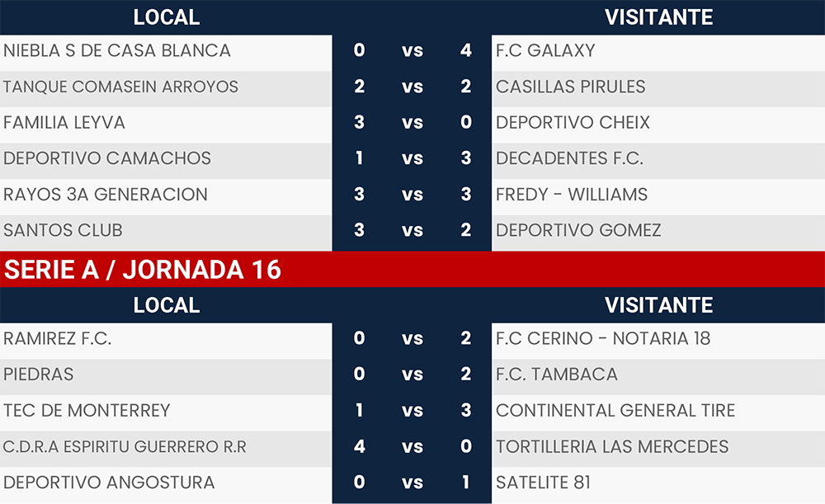The image size is (825, 504).
Task: Select the TEC DE MONTERREY team
Action: click(x=87, y=410)
